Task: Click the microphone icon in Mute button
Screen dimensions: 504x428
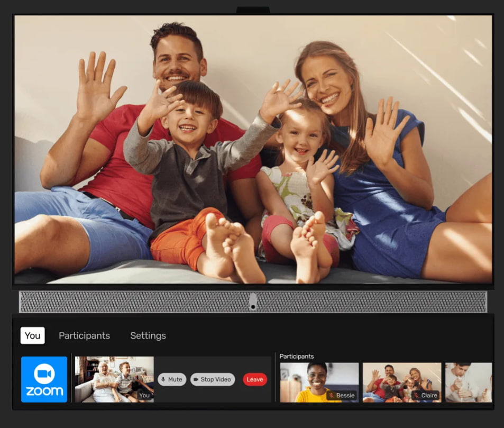Action: [x=163, y=379]
